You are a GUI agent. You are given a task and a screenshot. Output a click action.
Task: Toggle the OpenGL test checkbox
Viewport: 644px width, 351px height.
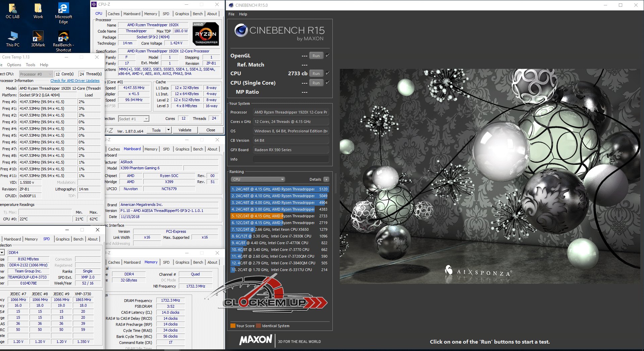[x=327, y=55]
